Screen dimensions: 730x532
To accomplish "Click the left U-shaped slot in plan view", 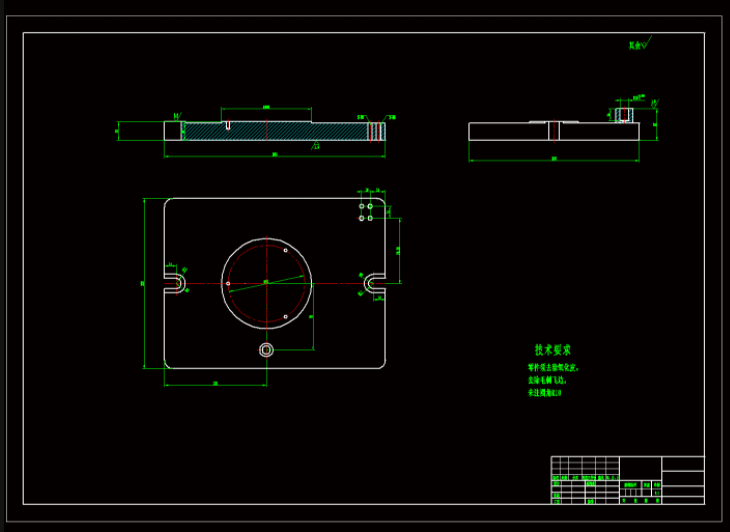I will pyautogui.click(x=175, y=283).
